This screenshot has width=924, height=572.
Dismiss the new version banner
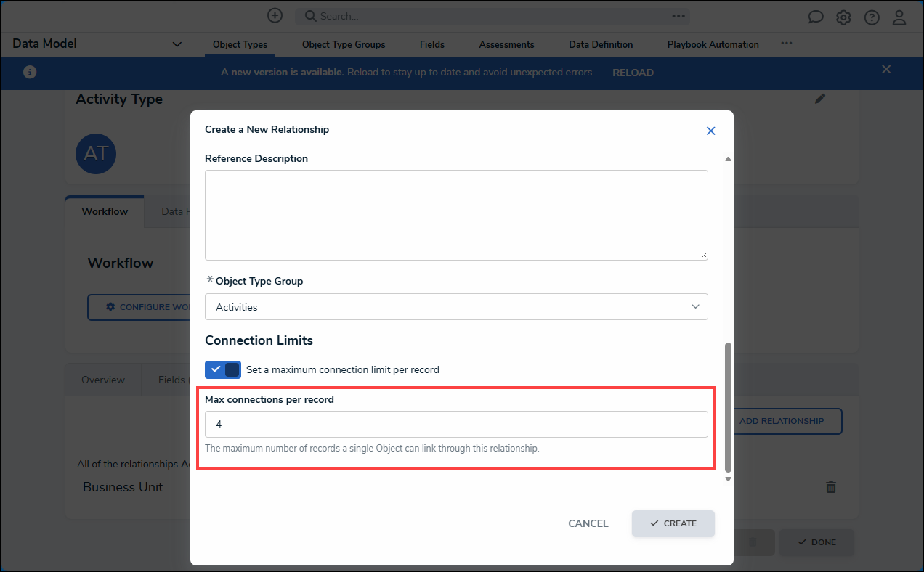click(886, 69)
